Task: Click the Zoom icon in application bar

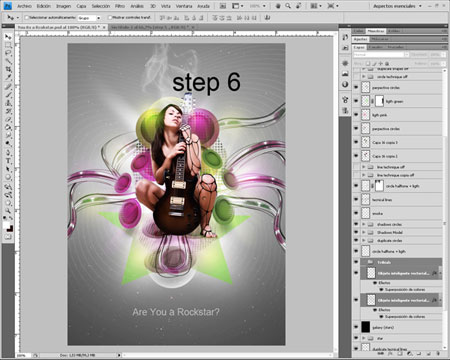Action: pos(288,6)
